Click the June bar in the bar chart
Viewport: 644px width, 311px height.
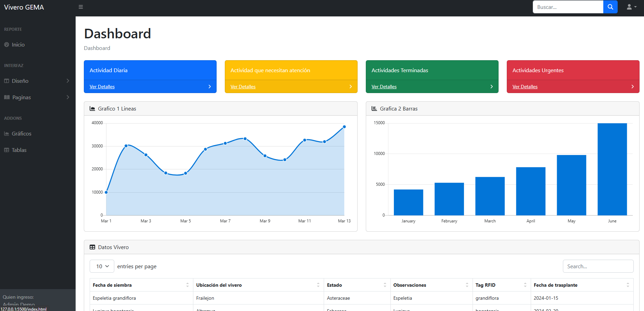point(612,169)
